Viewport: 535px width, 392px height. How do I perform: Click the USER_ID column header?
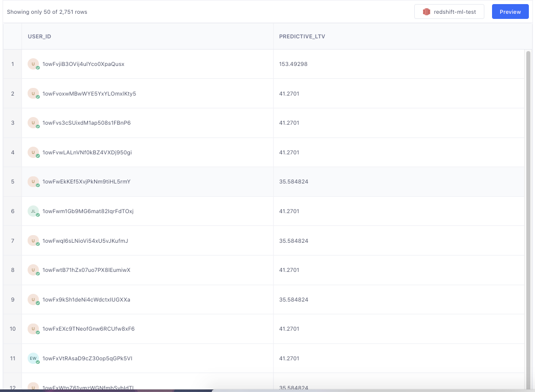coord(39,36)
